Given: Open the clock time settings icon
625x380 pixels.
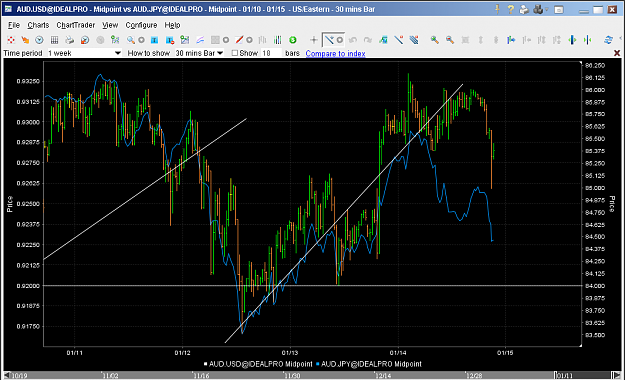Looking at the screenshot, I should 39,40.
